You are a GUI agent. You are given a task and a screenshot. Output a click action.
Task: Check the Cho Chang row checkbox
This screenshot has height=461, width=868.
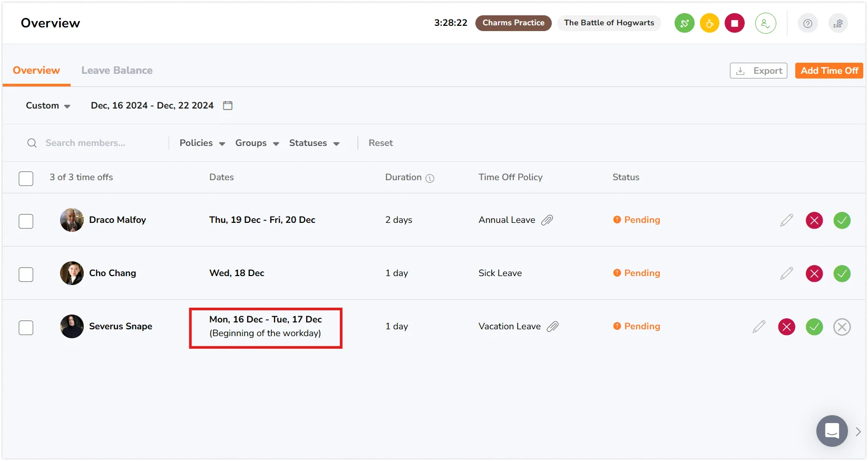(26, 274)
